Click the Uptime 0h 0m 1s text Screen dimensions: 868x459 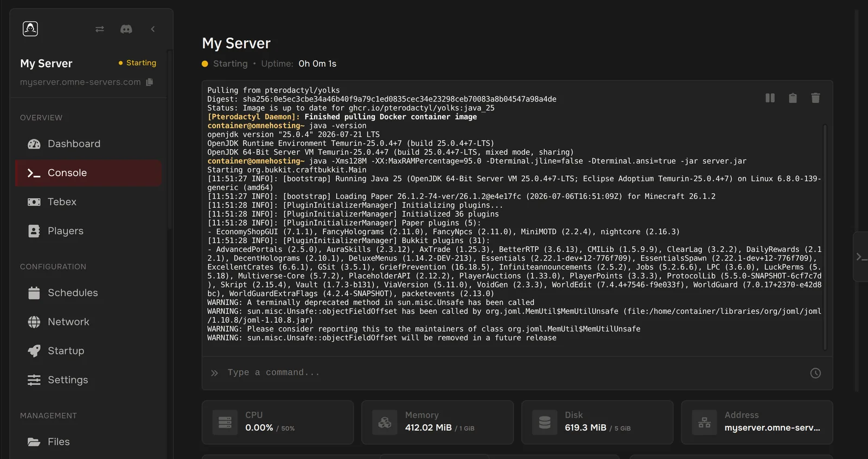(299, 64)
